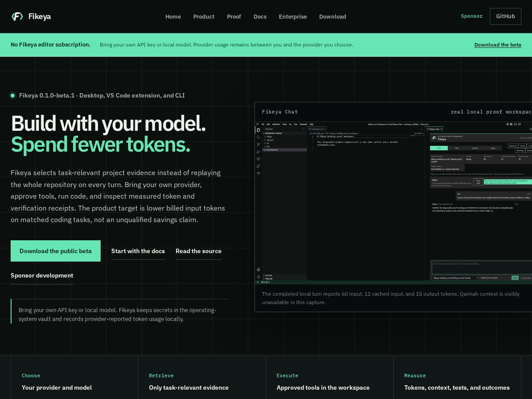The width and height of the screenshot is (532, 399).
Task: Click the green dot beside Fikeya 0.1.0-beta.1
Action: [12, 95]
